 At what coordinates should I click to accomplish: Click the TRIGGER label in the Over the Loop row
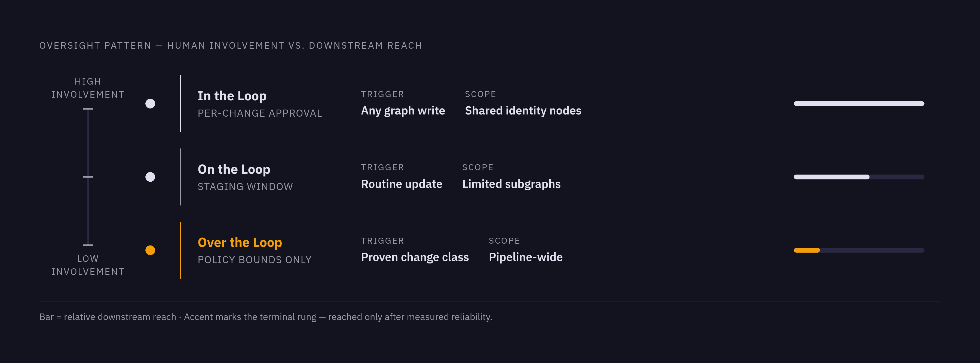click(382, 241)
